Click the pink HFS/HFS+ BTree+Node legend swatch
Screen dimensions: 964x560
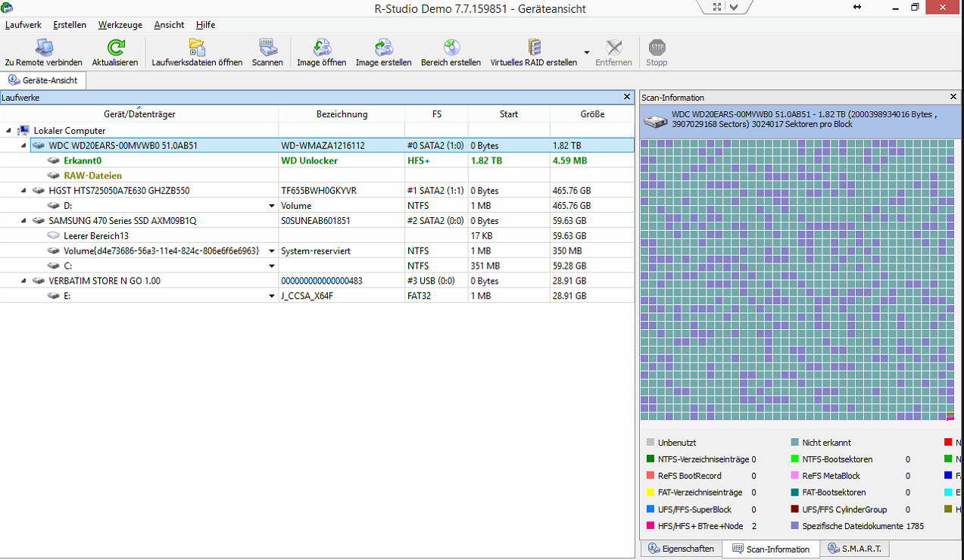(650, 526)
